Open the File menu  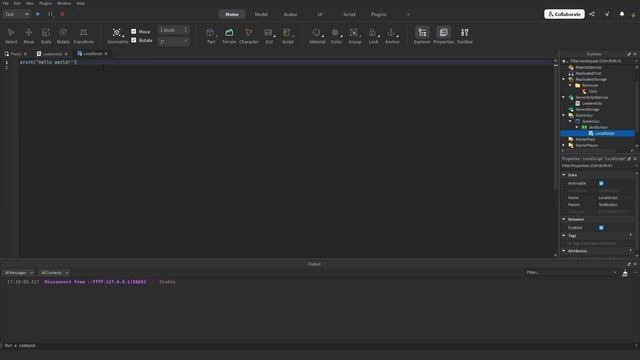click(6, 3)
